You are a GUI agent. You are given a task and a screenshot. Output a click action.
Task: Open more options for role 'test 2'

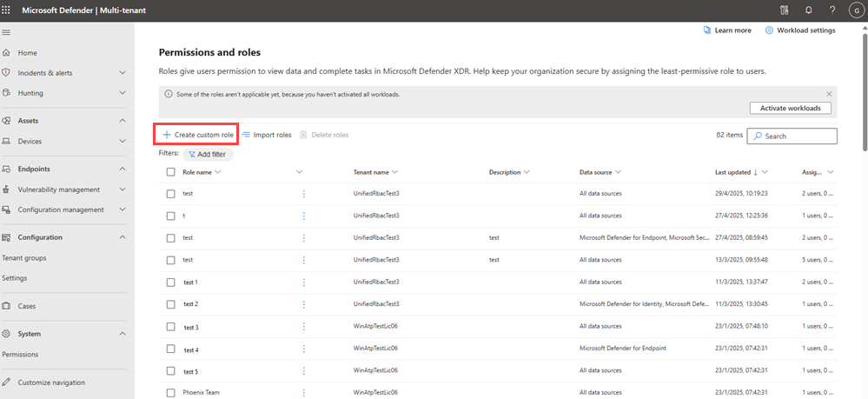(303, 304)
